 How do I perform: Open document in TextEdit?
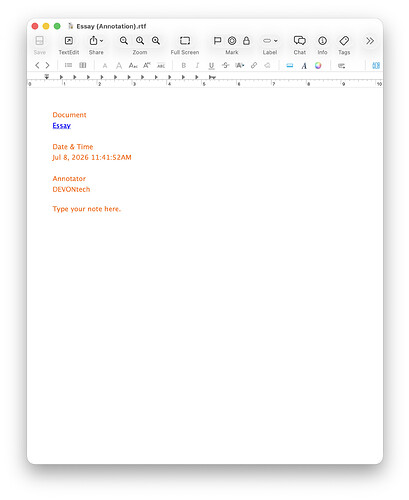(69, 41)
